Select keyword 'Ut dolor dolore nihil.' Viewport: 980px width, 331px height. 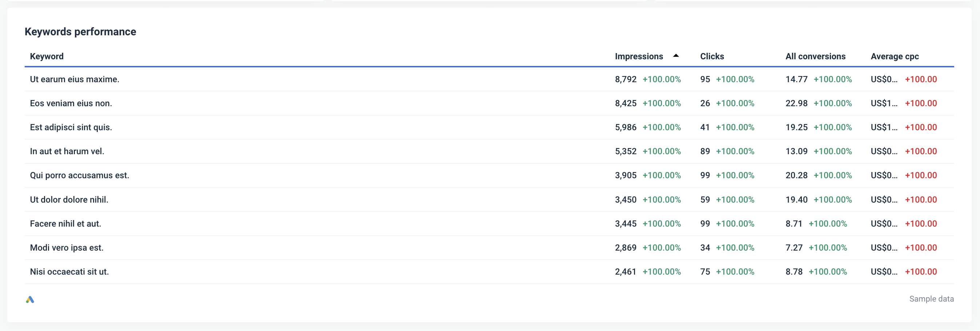click(69, 200)
